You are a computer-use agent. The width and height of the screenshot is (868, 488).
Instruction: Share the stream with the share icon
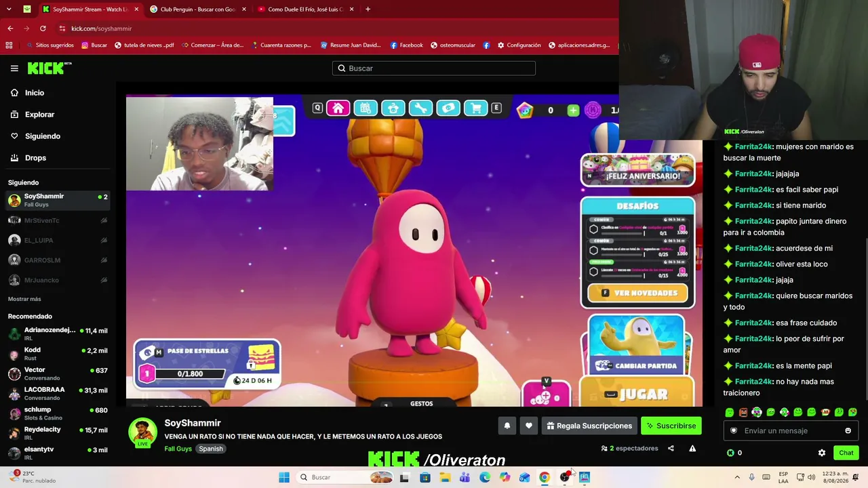click(671, 448)
